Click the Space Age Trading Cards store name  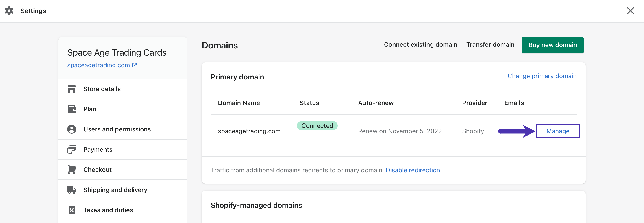click(117, 52)
